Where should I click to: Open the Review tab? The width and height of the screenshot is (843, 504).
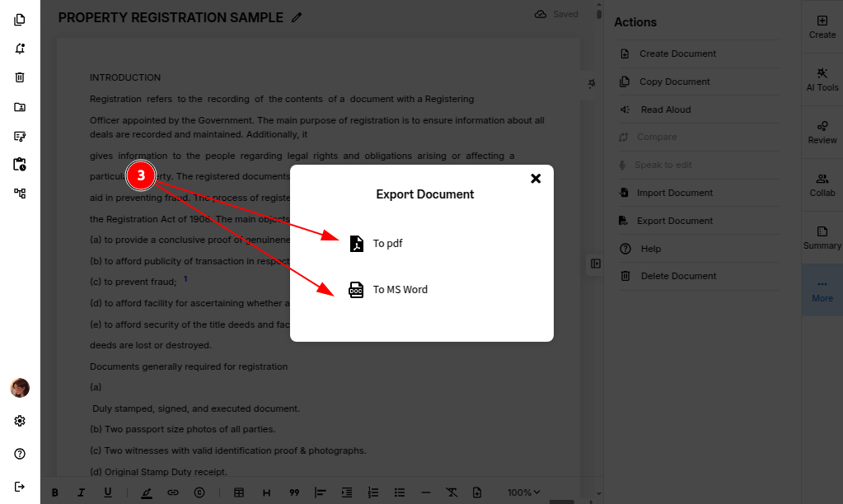coord(822,133)
